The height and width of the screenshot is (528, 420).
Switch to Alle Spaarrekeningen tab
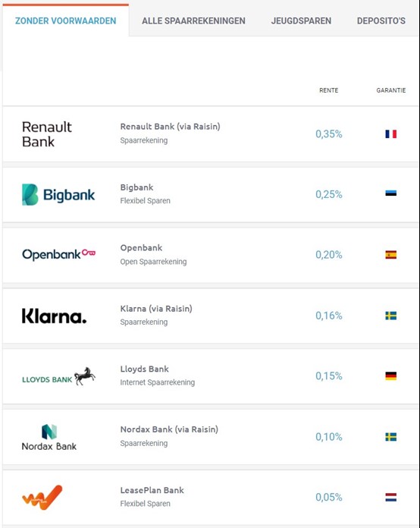coord(193,21)
